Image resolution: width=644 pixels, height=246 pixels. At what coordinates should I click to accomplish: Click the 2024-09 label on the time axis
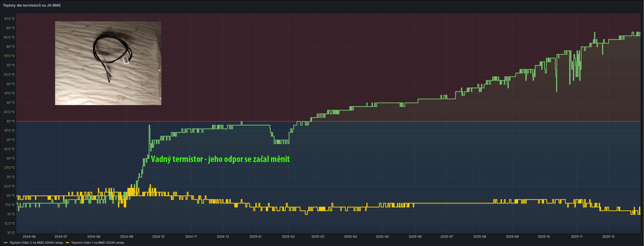point(126,237)
